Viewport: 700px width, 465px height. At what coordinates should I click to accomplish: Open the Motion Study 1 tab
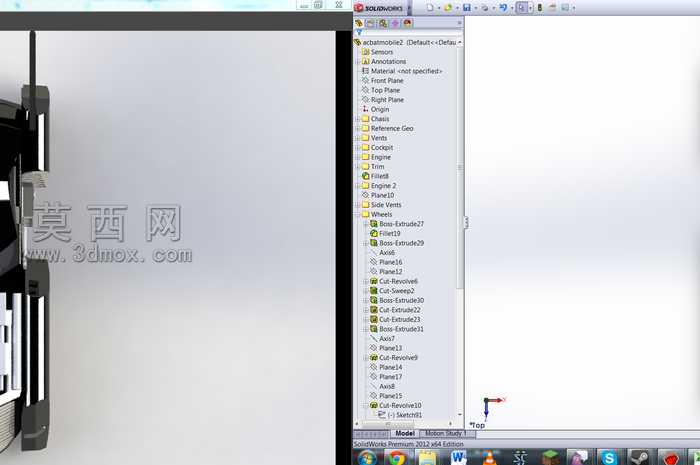[445, 433]
